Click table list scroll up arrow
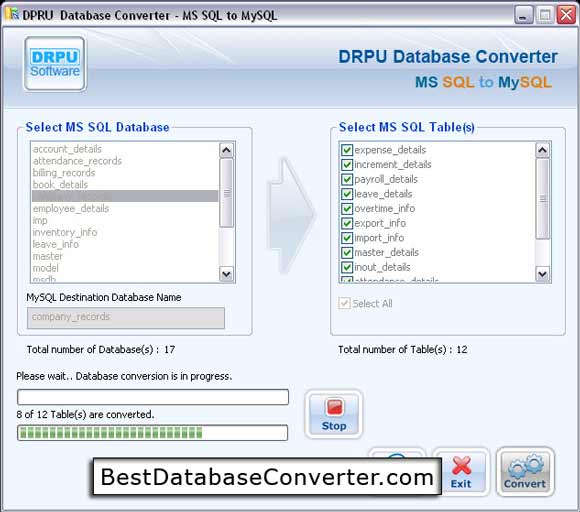 click(542, 150)
